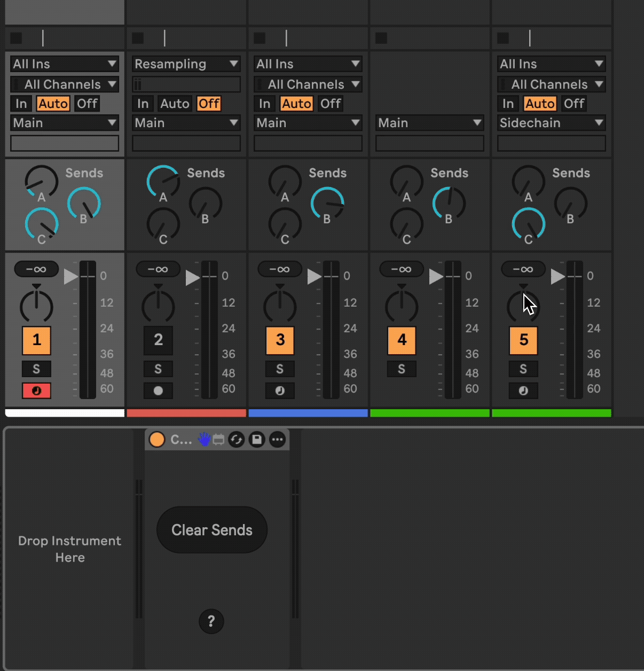Solo track 3
The image size is (644, 671).
click(x=280, y=369)
